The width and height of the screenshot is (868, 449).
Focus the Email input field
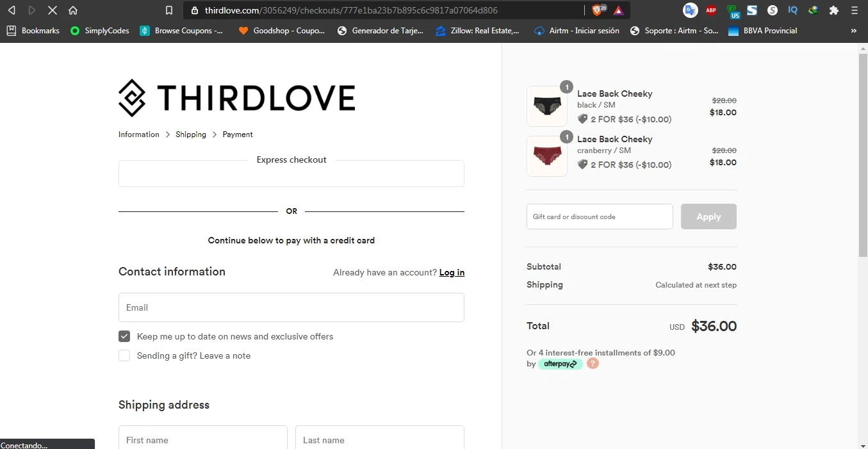pos(291,307)
